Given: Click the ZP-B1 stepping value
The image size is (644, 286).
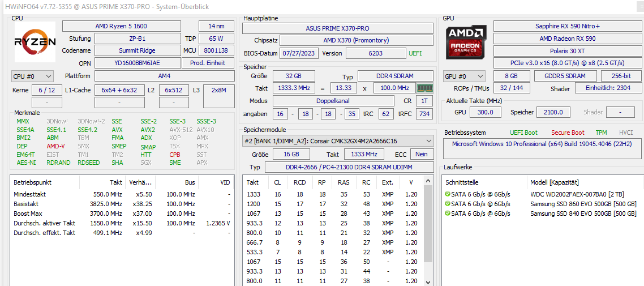Looking at the screenshot, I should pos(138,39).
